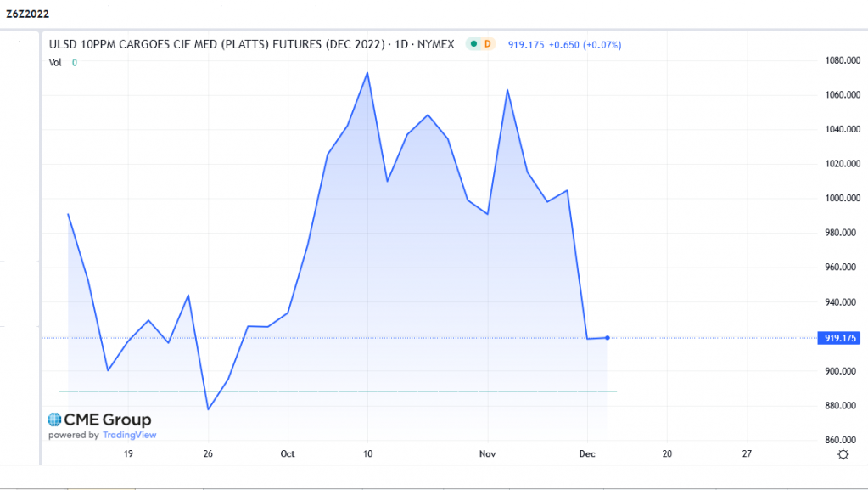Click the Oct label on time axis
This screenshot has height=490, width=868.
(288, 454)
